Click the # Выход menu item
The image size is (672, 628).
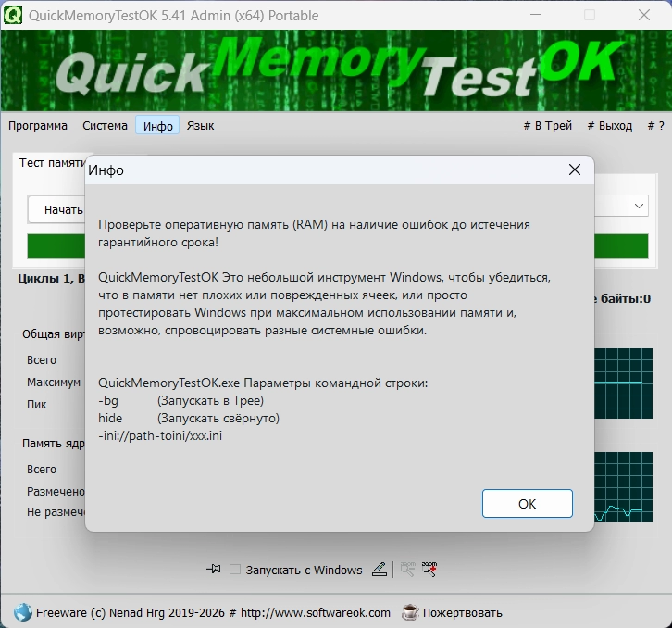click(x=609, y=126)
